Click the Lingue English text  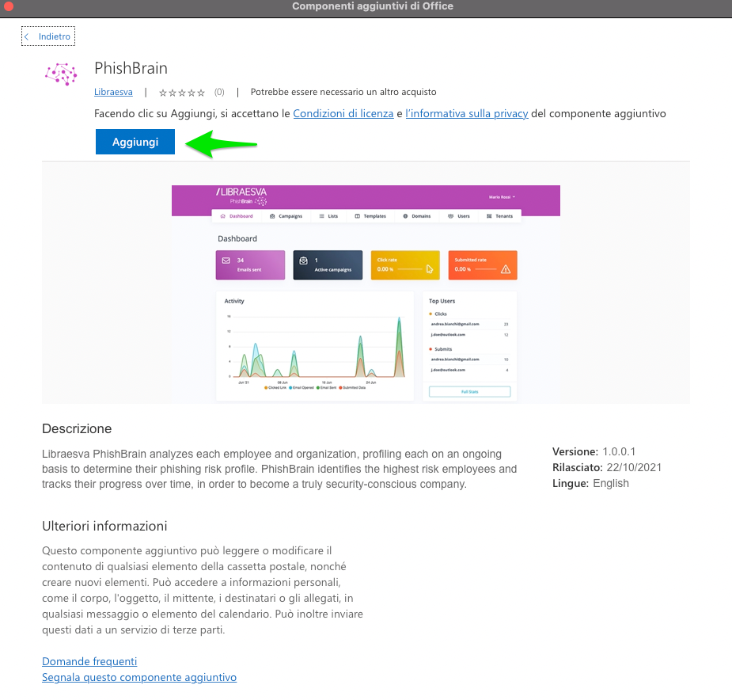click(x=590, y=483)
